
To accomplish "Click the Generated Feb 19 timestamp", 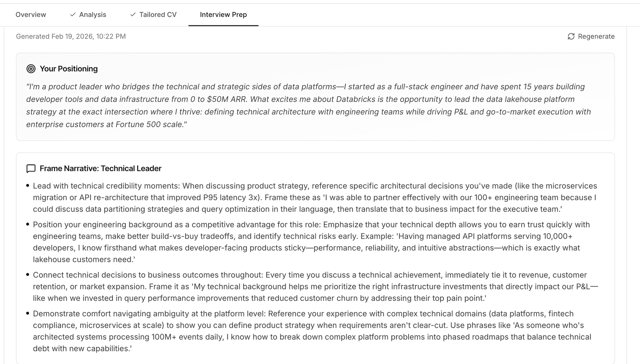I will tap(71, 36).
